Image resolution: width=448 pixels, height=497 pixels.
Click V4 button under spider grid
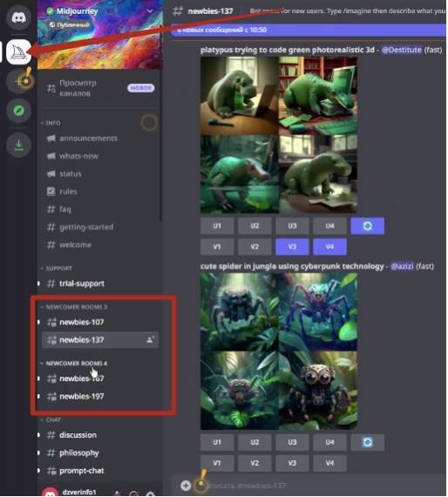click(329, 463)
